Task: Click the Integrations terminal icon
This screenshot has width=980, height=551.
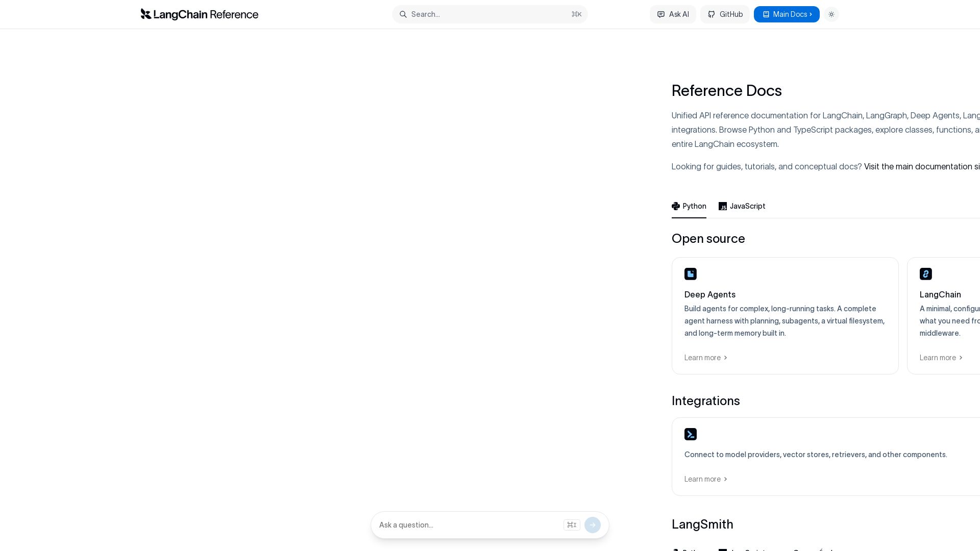Action: click(691, 434)
